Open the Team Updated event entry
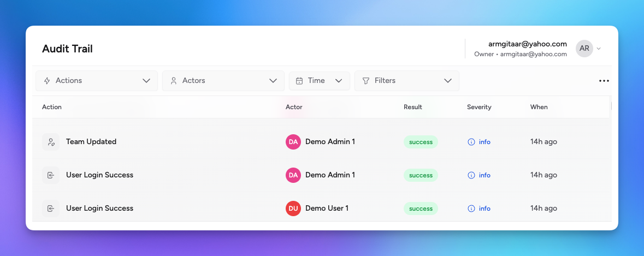The height and width of the screenshot is (256, 644). tap(91, 142)
